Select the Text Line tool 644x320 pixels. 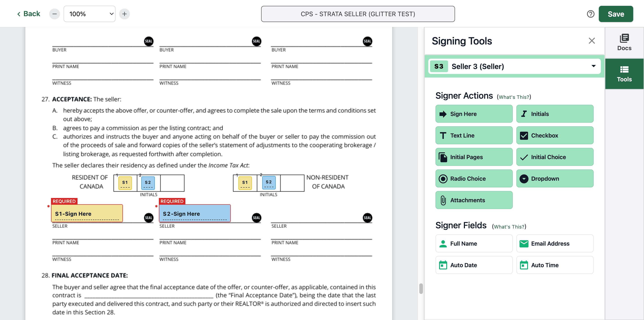[474, 135]
